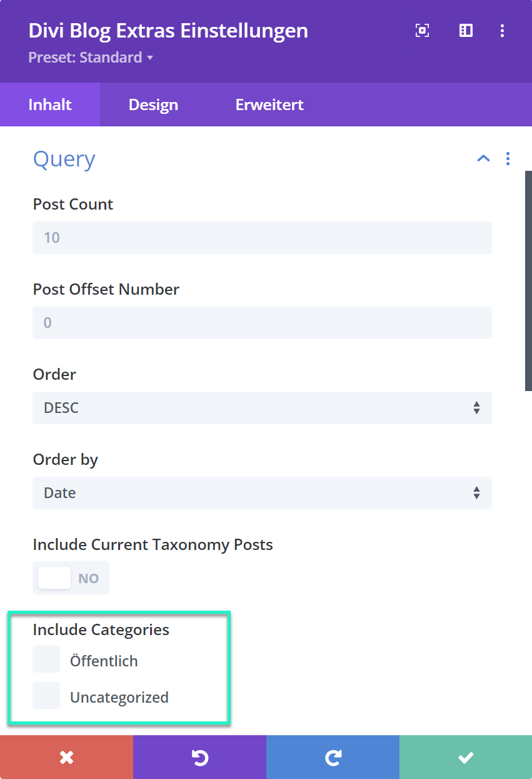
Task: Switch to the Design tab
Action: coord(153,104)
